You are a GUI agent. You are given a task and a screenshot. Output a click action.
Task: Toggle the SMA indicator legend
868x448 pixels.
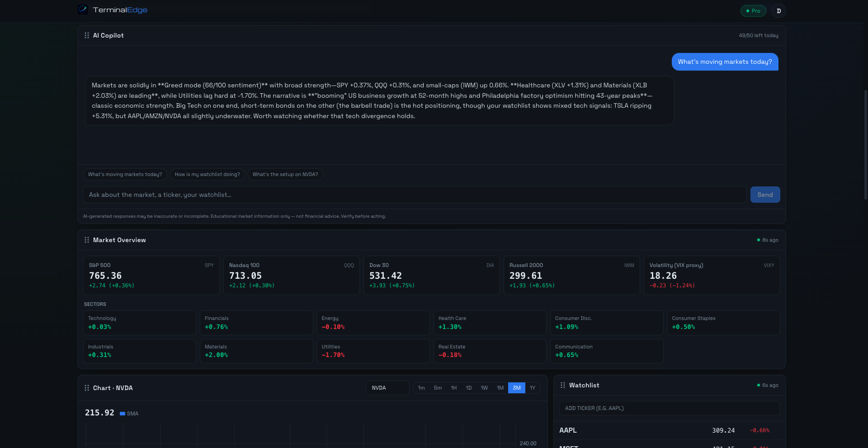click(129, 414)
